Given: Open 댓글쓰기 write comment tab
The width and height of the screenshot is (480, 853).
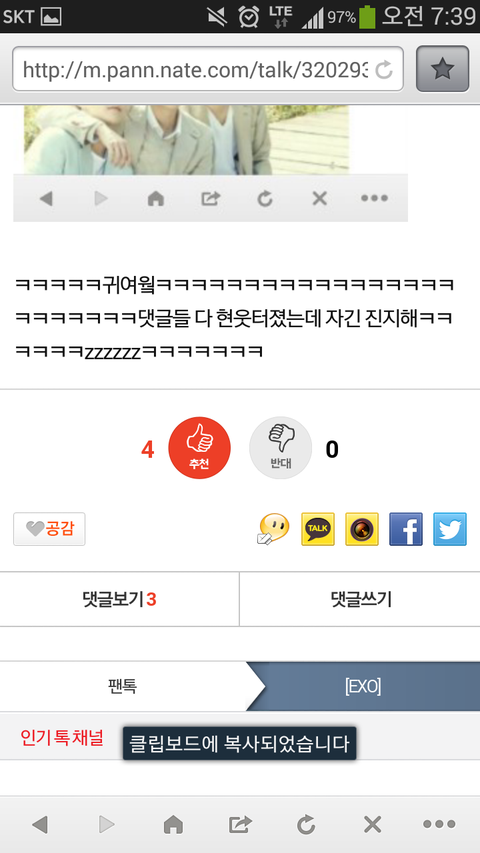Looking at the screenshot, I should pos(360,599).
